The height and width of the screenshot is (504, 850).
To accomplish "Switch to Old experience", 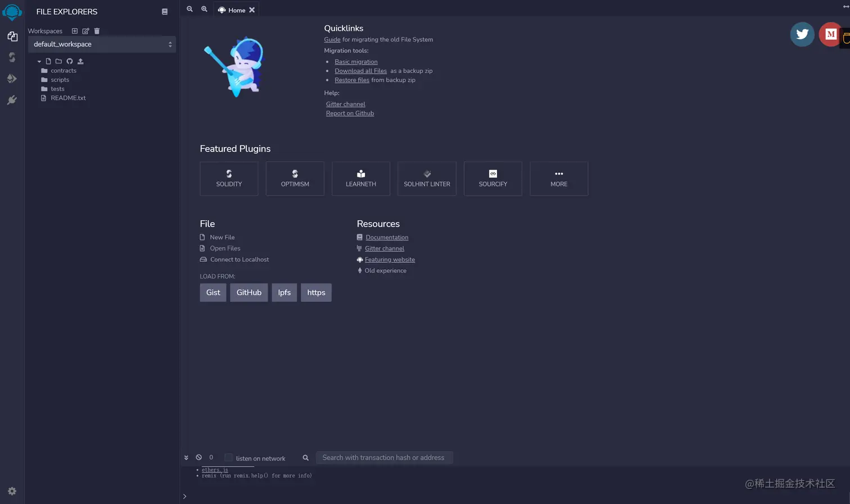I will 385,271.
